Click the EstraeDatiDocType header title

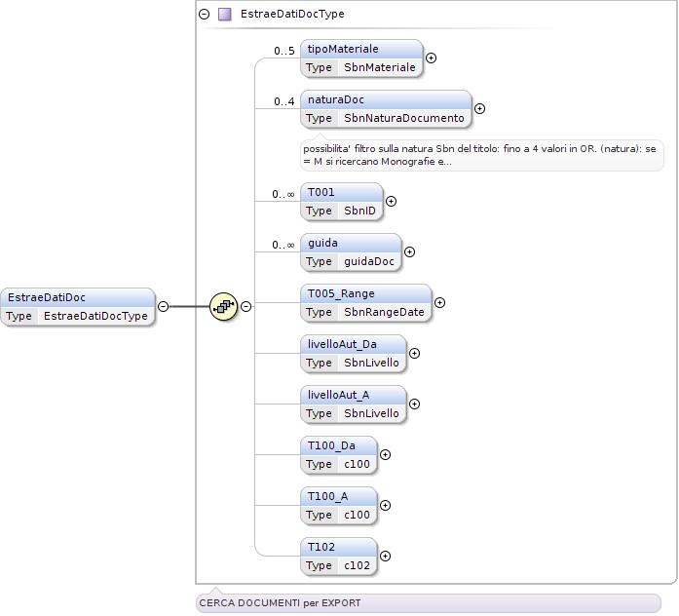point(292,15)
